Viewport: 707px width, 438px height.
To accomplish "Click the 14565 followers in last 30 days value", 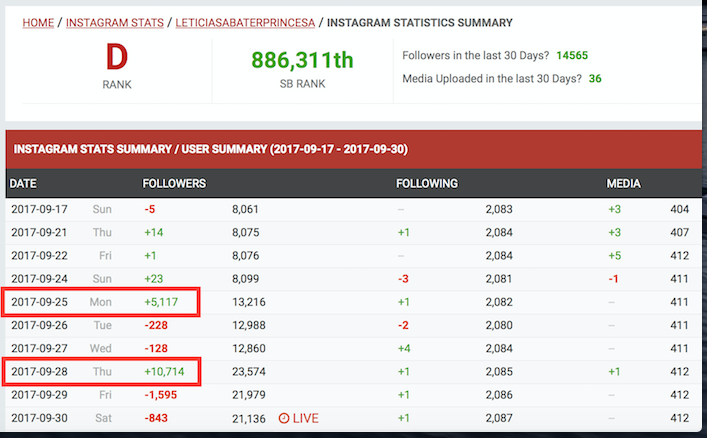I will click(x=572, y=55).
